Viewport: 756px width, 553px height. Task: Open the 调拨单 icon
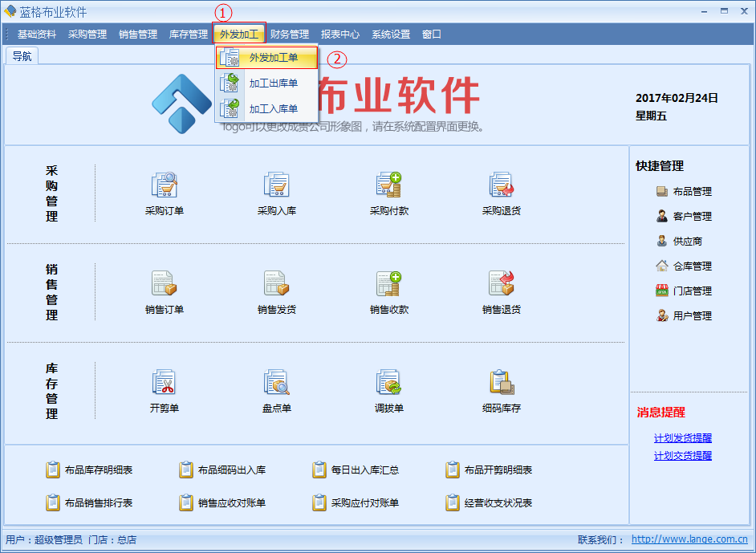click(389, 382)
